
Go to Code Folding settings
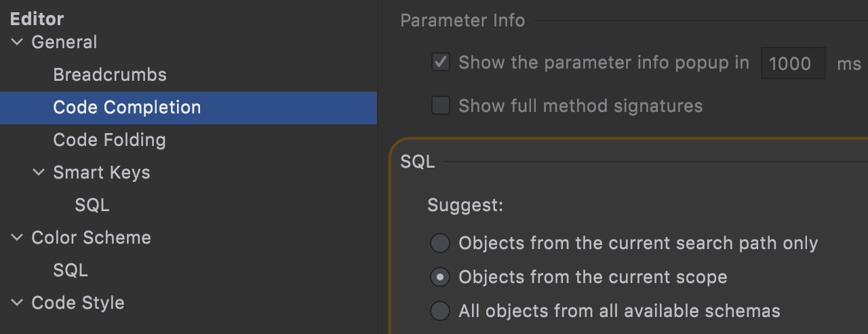pos(109,140)
